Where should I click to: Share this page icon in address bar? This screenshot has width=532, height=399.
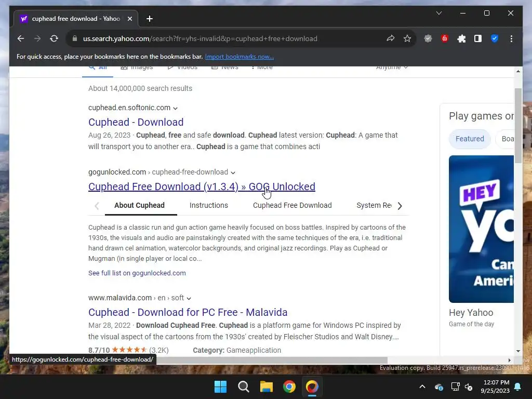tap(391, 38)
